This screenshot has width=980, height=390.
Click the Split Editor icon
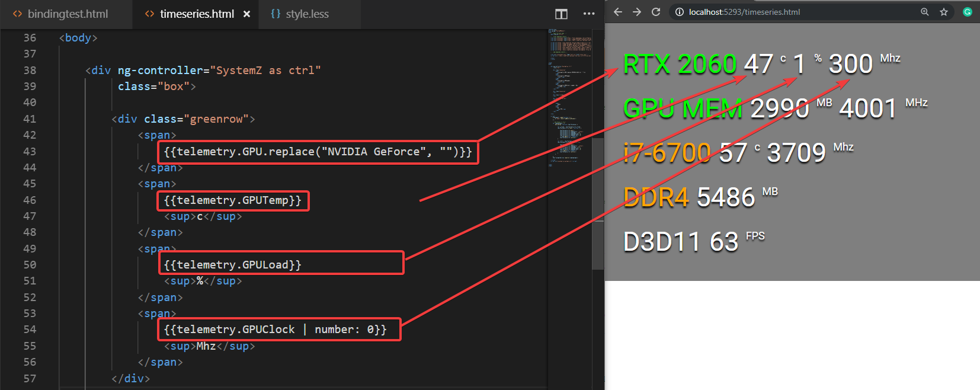[x=561, y=14]
